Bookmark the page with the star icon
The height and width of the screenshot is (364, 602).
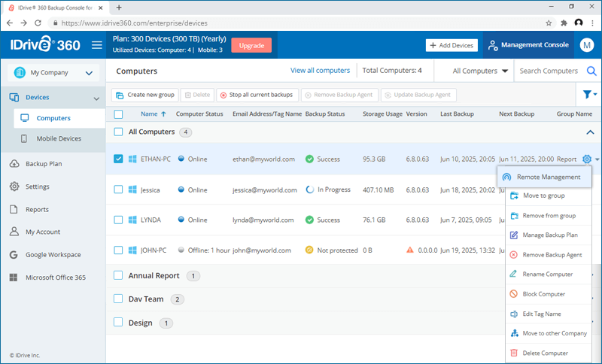[x=549, y=23]
